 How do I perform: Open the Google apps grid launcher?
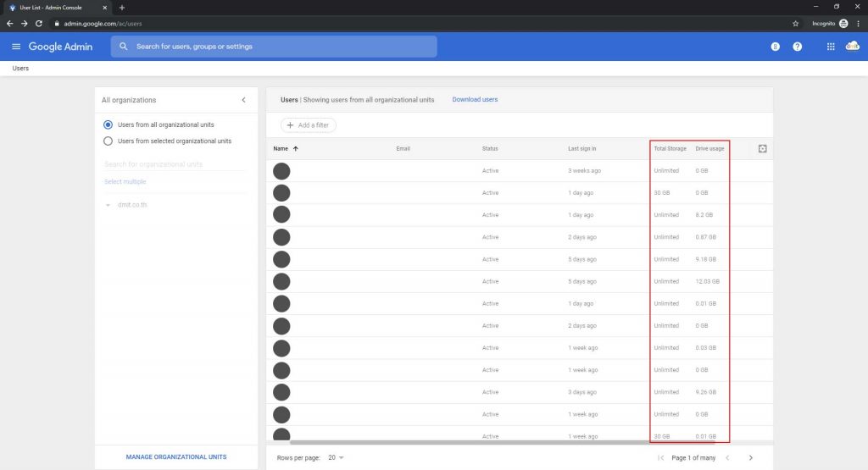(x=831, y=47)
